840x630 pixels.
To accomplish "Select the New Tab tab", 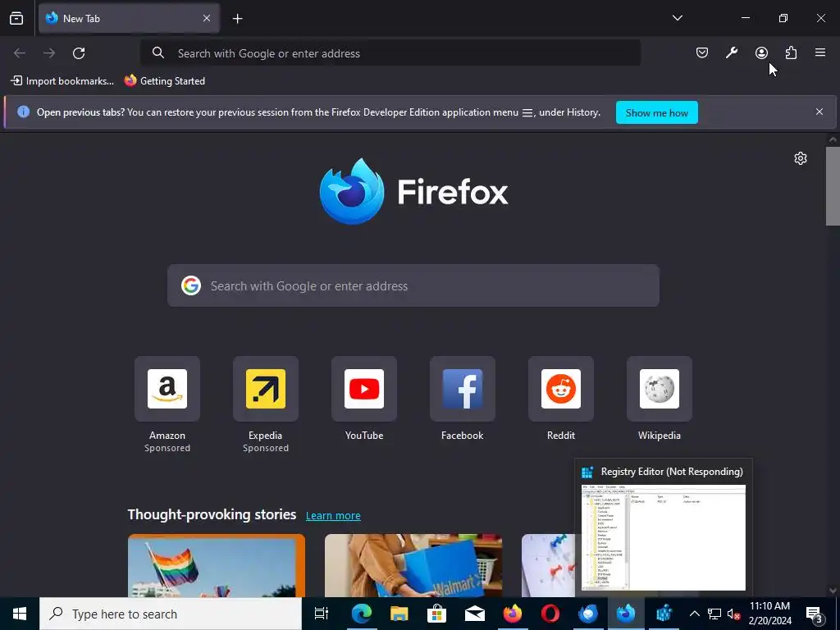I will click(129, 18).
